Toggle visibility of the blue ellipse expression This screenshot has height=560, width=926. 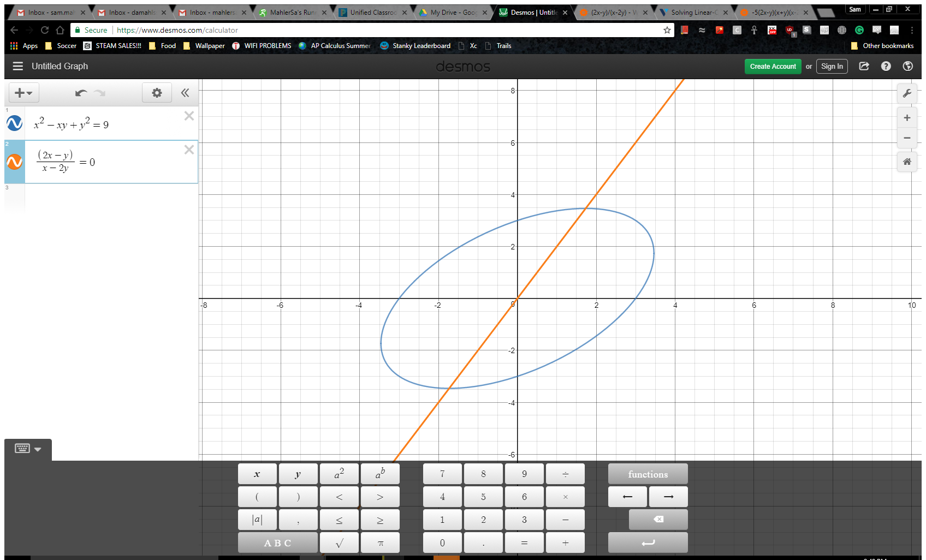pyautogui.click(x=15, y=123)
